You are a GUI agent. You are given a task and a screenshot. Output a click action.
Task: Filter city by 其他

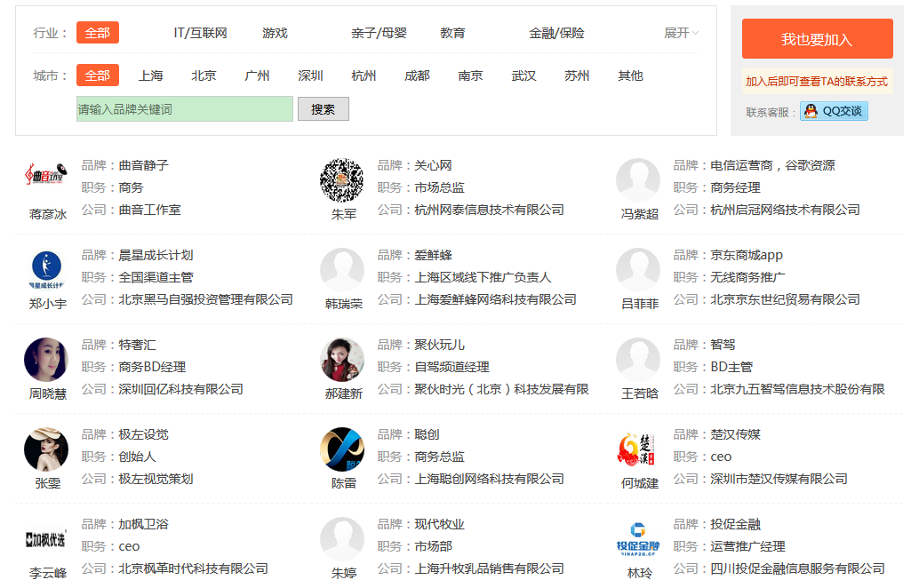tap(630, 75)
